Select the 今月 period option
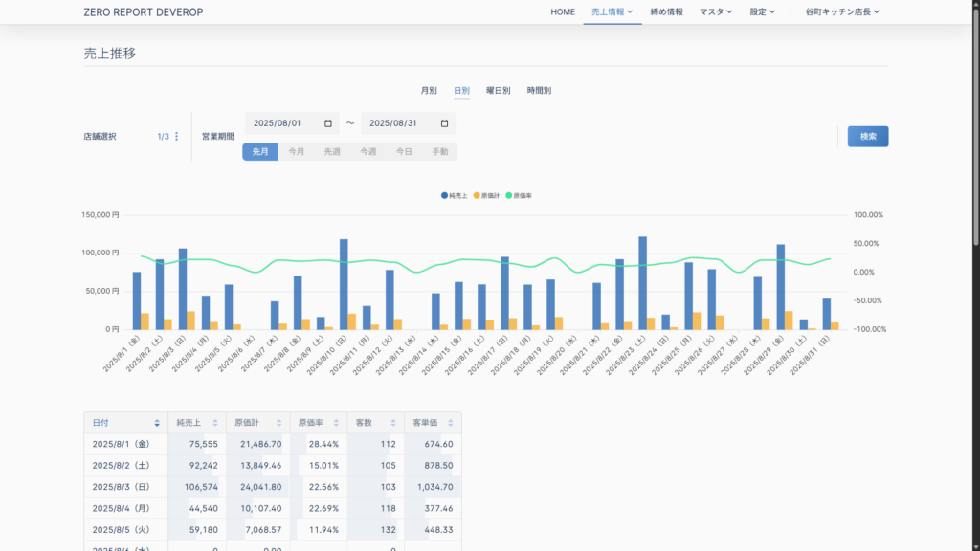980x551 pixels. [x=297, y=152]
